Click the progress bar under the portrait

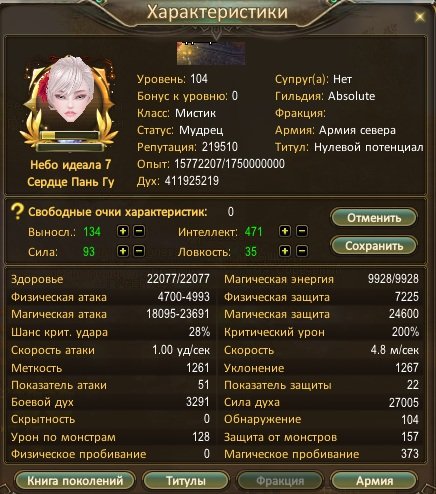pyautogui.click(x=69, y=136)
